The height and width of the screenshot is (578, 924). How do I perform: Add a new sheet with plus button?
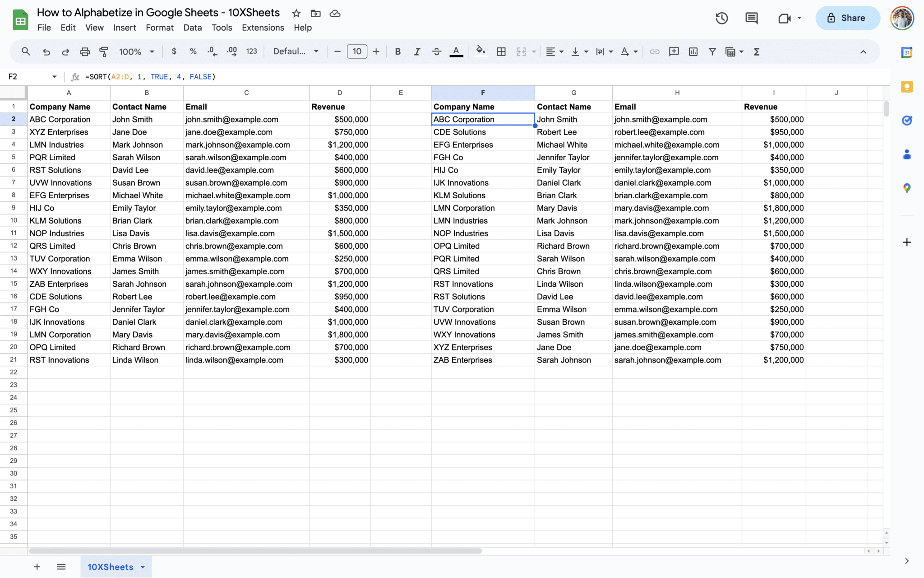point(37,567)
